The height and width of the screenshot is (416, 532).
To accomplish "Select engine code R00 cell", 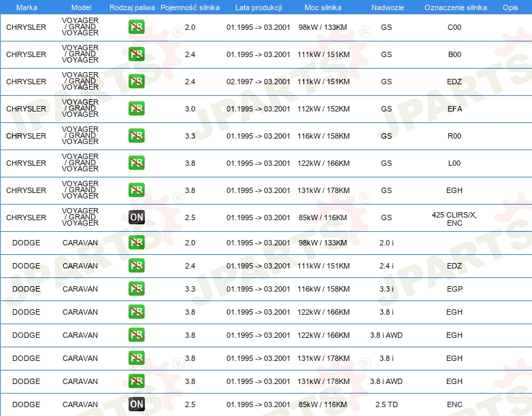I will (454, 136).
